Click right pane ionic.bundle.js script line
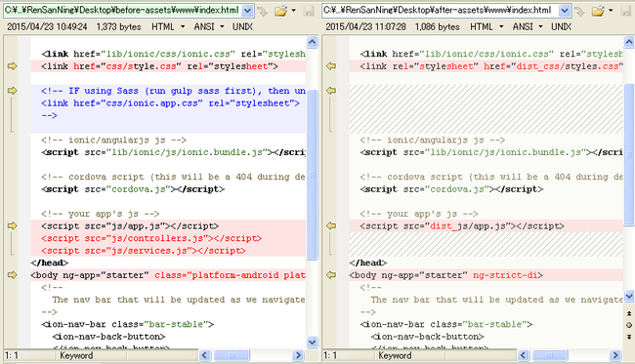This screenshot has width=635, height=364. (x=490, y=152)
